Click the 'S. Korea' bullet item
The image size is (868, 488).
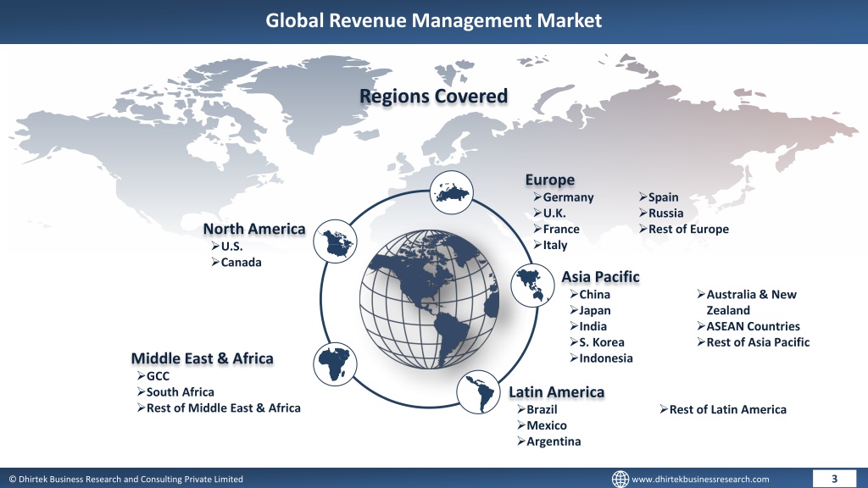click(597, 342)
